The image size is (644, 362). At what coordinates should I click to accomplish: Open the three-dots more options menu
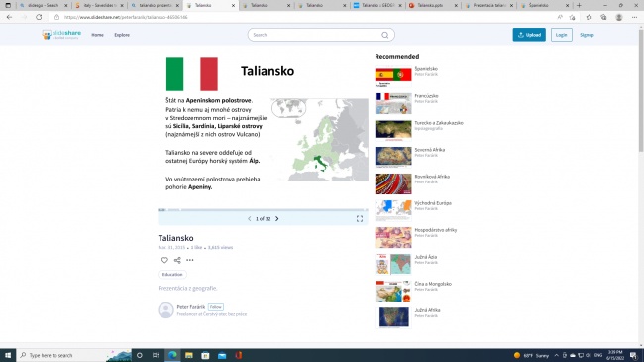click(190, 260)
